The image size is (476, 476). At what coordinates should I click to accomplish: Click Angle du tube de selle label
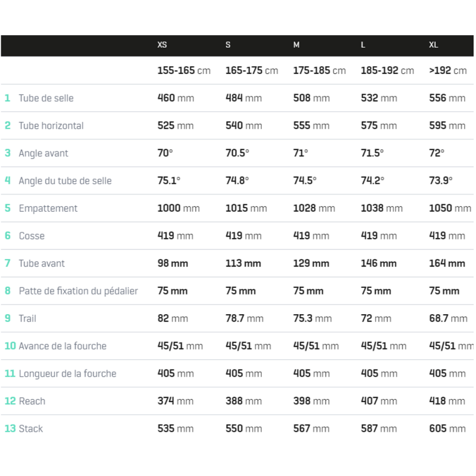(65, 181)
